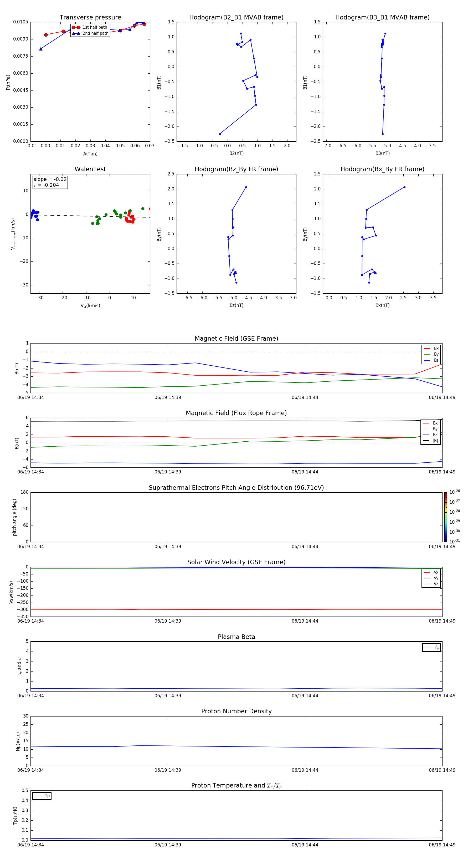Image resolution: width=473 pixels, height=868 pixels.
Task: Click Suprathermal Electrons Pitch Angle Distribution title
Action: (x=236, y=488)
